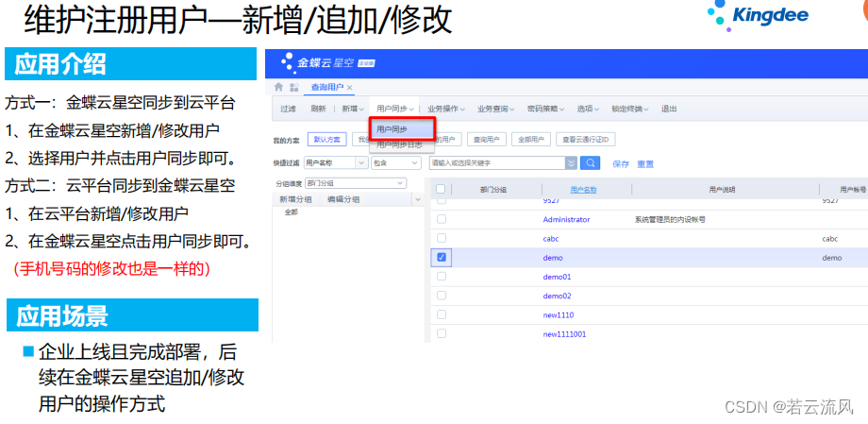Tick the new1111001 row checkbox
Image resolution: width=868 pixels, height=424 pixels.
pyautogui.click(x=442, y=333)
